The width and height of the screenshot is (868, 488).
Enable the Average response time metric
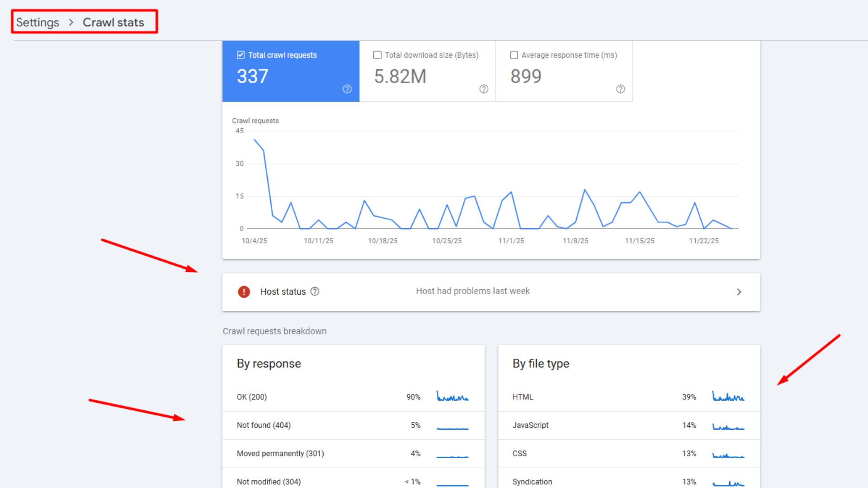(x=514, y=55)
